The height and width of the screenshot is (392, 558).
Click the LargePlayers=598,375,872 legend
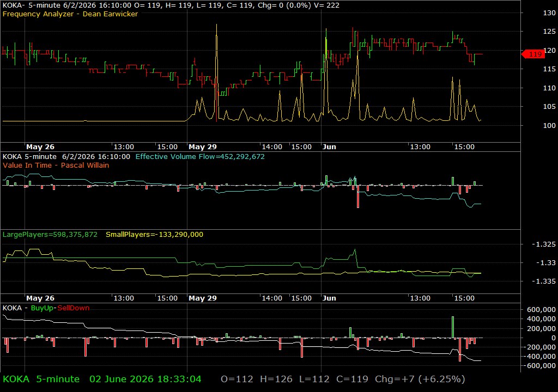pyautogui.click(x=50, y=235)
